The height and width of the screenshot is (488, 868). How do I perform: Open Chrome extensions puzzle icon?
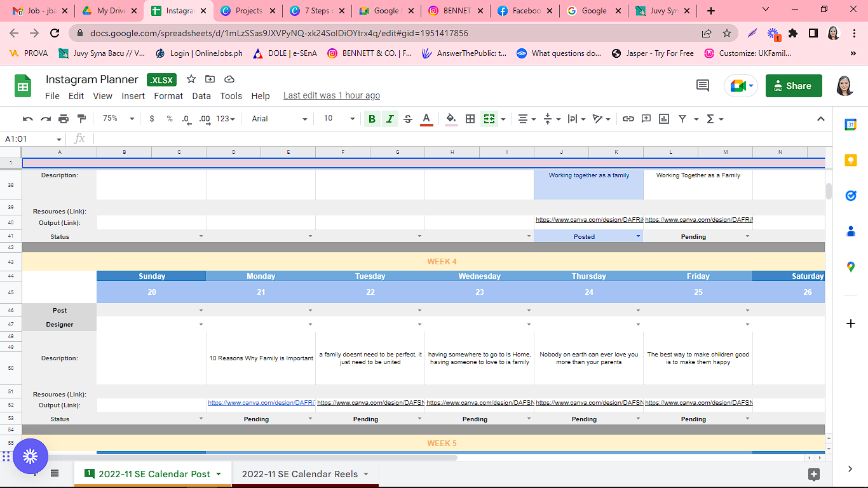click(793, 33)
